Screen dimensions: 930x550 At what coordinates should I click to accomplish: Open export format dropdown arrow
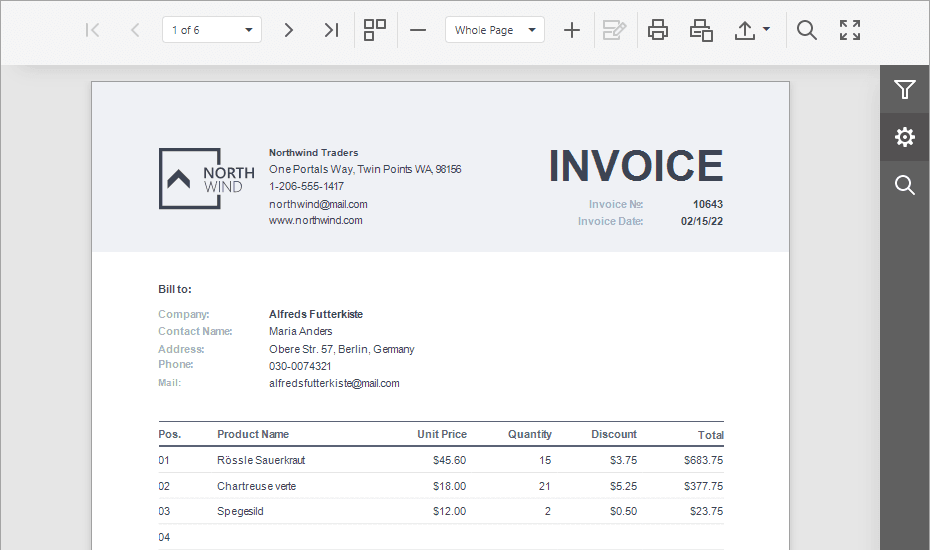(x=766, y=28)
